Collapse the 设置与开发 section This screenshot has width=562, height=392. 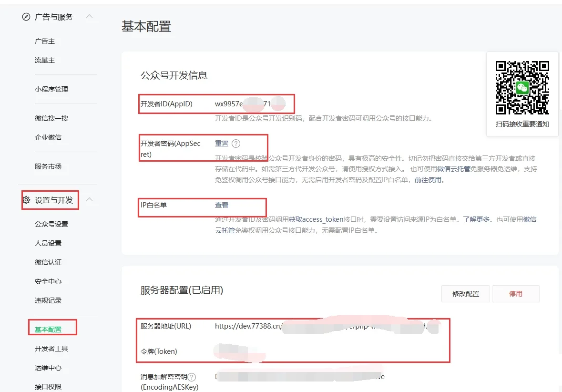point(89,200)
